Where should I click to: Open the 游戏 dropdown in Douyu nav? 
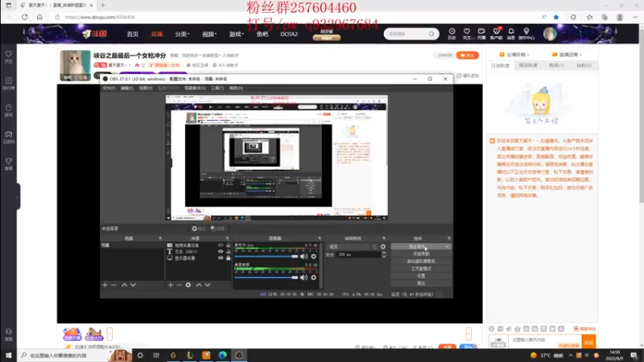(236, 34)
